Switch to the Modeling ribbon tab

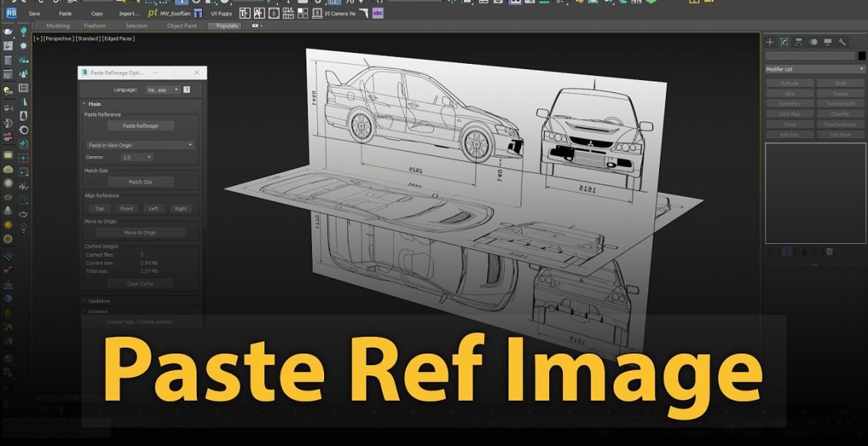pyautogui.click(x=58, y=26)
